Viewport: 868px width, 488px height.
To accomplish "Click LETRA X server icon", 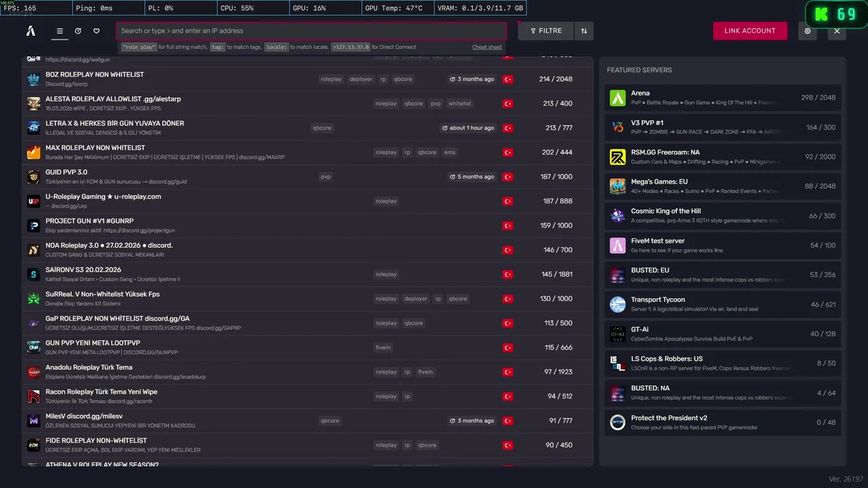I will 34,128.
